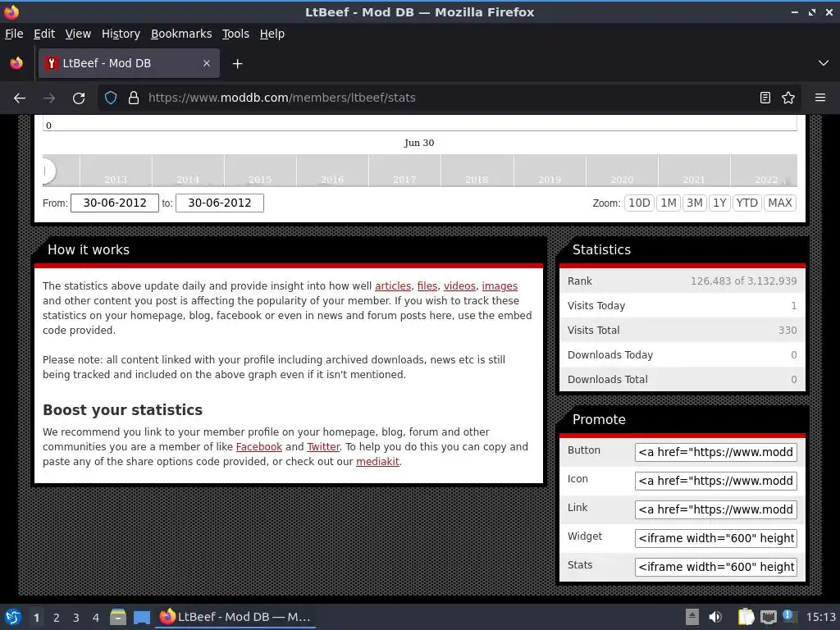
Task: Click the address bar URL
Action: pyautogui.click(x=282, y=98)
